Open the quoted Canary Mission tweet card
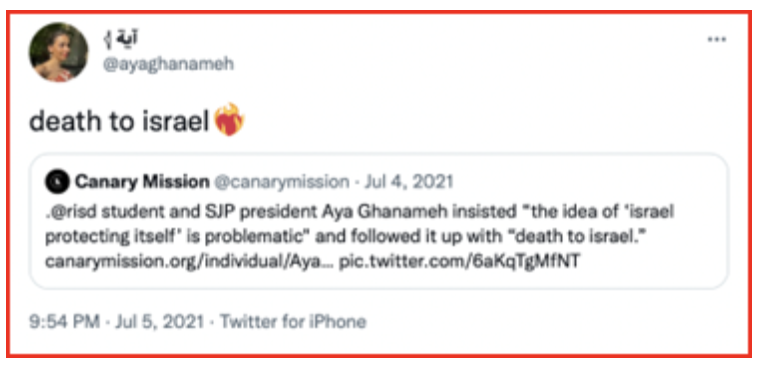760x366 pixels. pyautogui.click(x=379, y=221)
